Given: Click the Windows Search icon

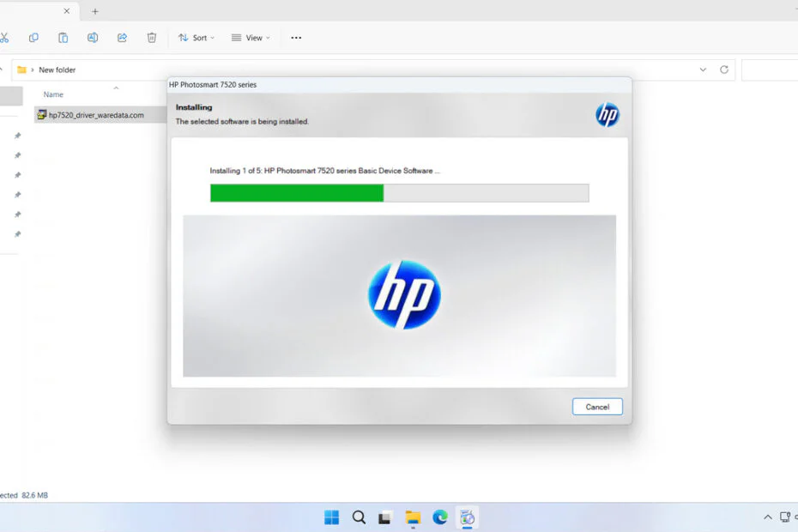Looking at the screenshot, I should 359,517.
